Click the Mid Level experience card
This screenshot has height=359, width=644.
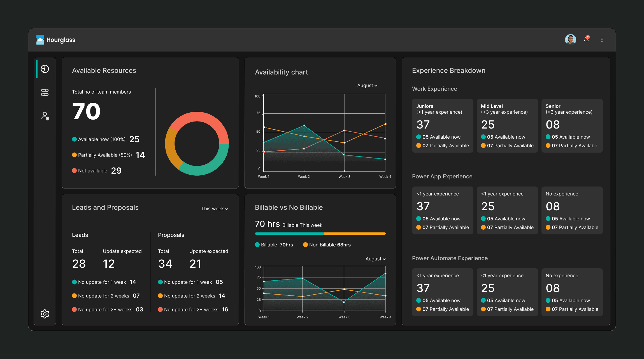(x=507, y=126)
